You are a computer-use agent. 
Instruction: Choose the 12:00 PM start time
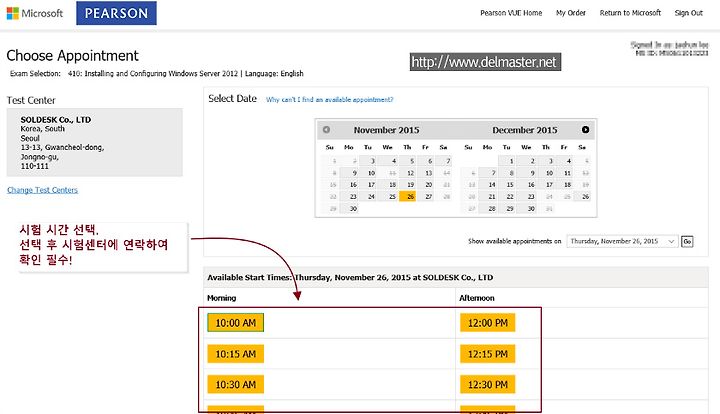pyautogui.click(x=488, y=323)
